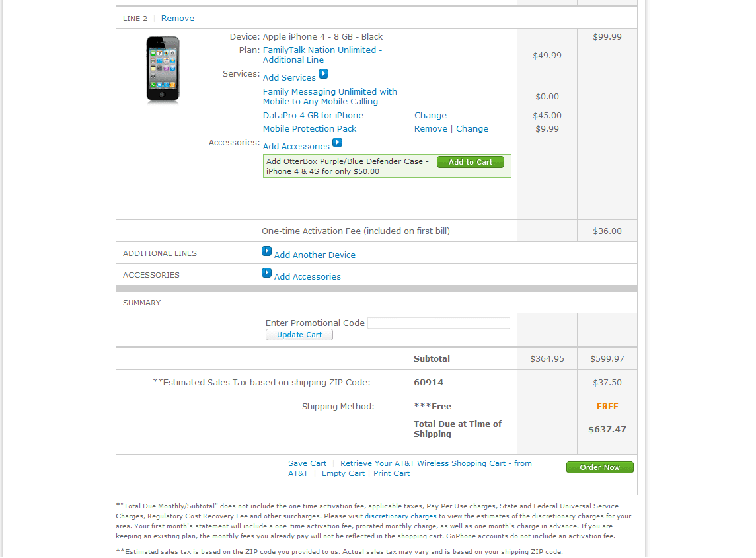Click the green Order Now button

click(x=600, y=467)
